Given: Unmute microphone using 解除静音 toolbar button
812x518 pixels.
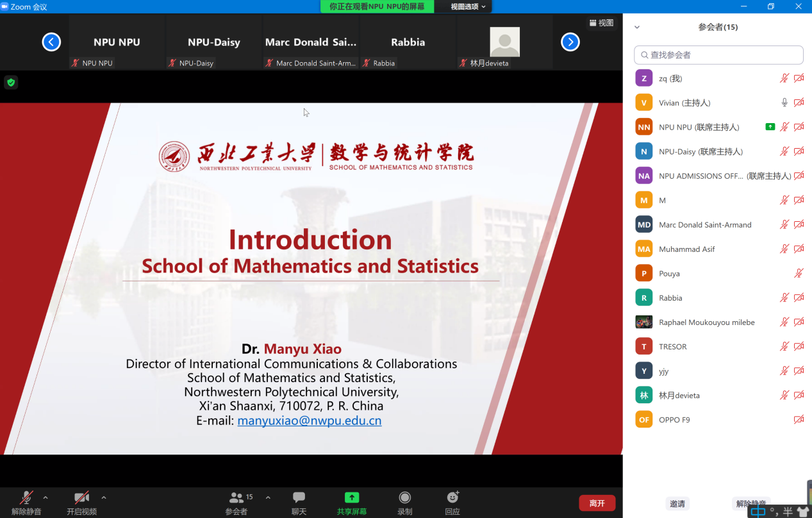Looking at the screenshot, I should [26, 498].
